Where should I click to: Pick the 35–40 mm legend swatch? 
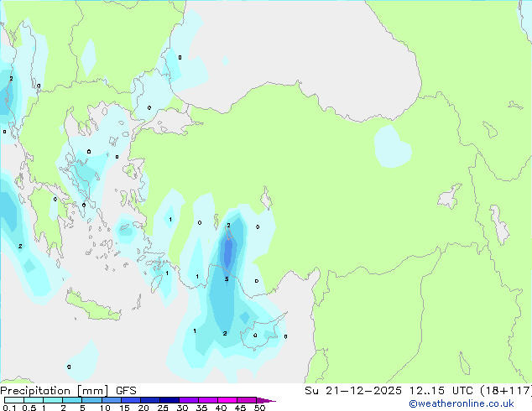pyautogui.click(x=208, y=400)
